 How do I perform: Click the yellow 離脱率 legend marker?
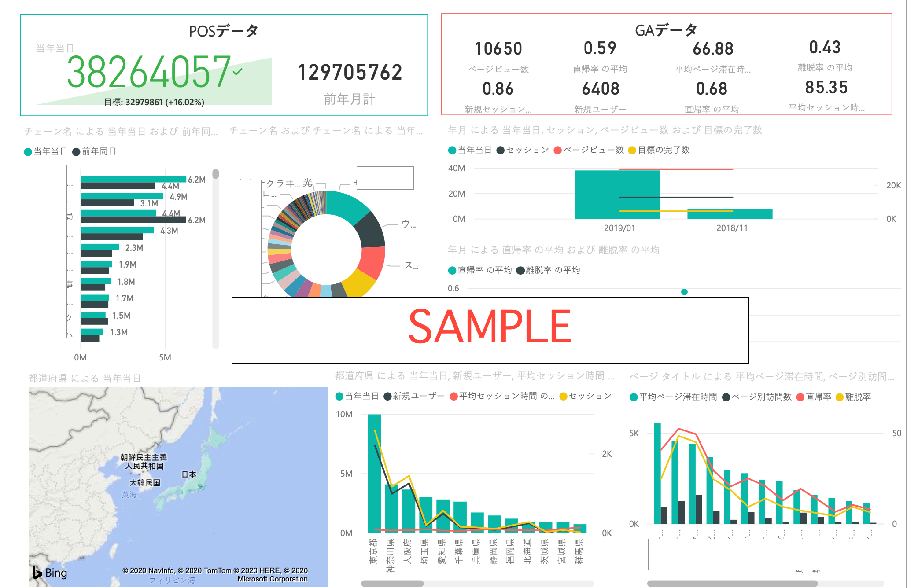point(840,397)
